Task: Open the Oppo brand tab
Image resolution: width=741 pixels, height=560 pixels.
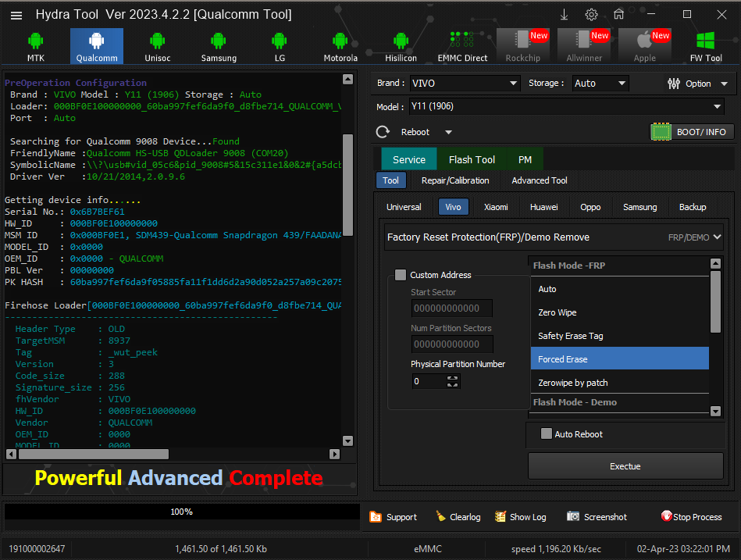Action: pos(590,207)
